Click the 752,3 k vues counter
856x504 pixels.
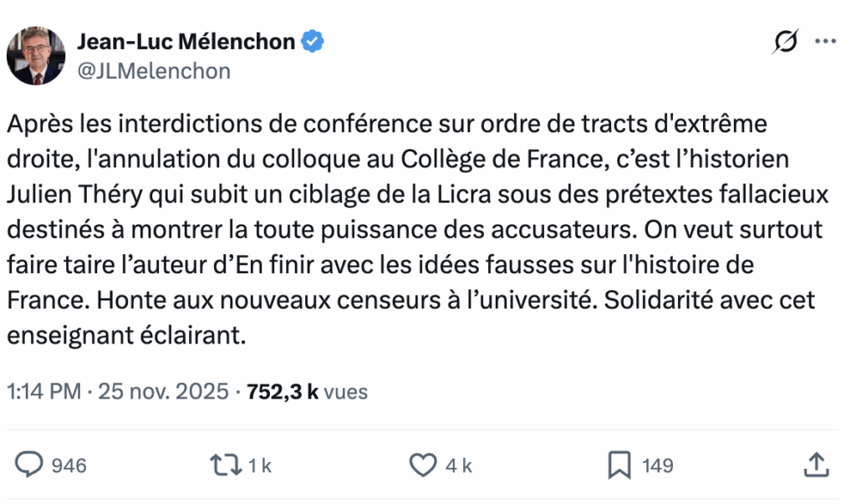click(x=308, y=391)
